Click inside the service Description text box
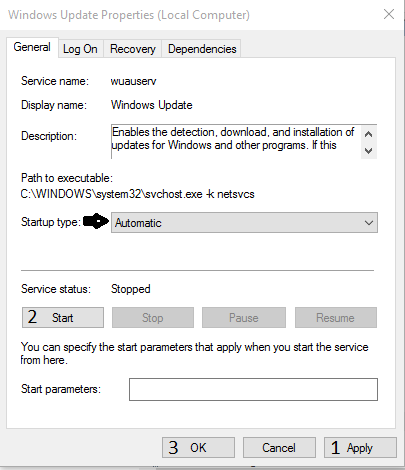Image resolution: width=405 pixels, height=470 pixels. coord(236,142)
